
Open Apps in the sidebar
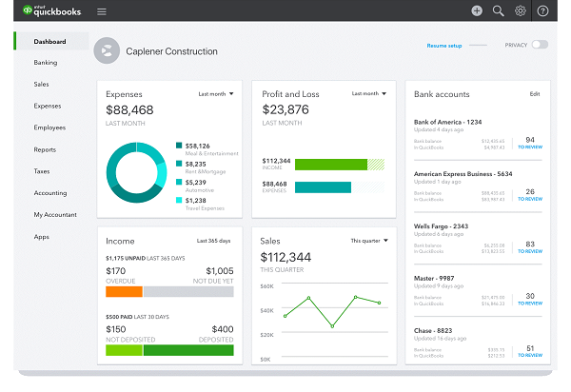(41, 237)
